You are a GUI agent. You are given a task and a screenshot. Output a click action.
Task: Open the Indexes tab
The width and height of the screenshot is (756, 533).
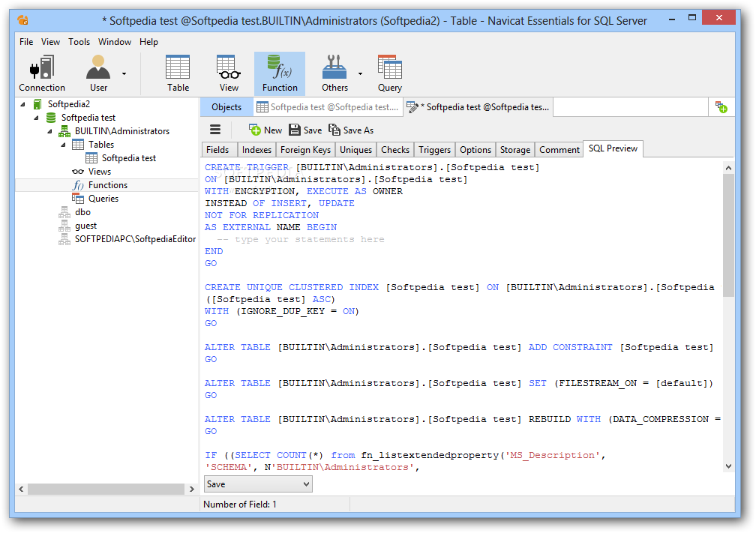[x=256, y=150]
